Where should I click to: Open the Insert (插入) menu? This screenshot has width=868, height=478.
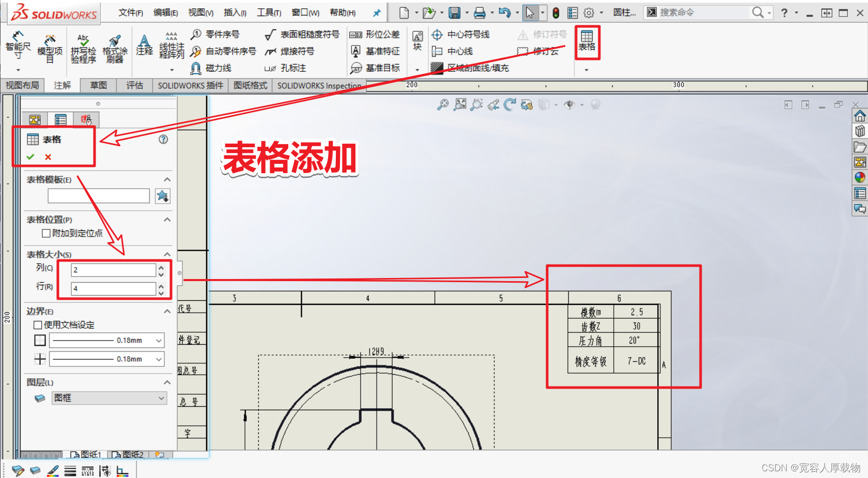click(235, 12)
